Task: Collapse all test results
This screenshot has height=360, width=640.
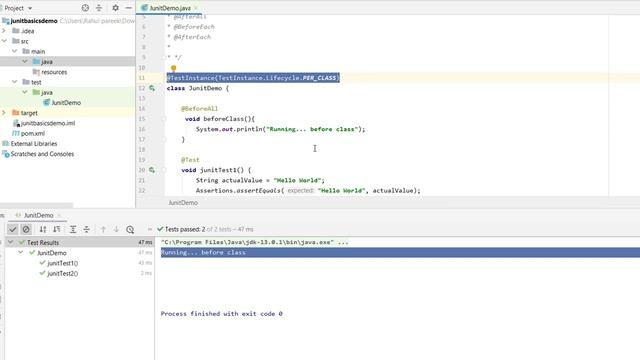Action: pyautogui.click(x=87, y=229)
